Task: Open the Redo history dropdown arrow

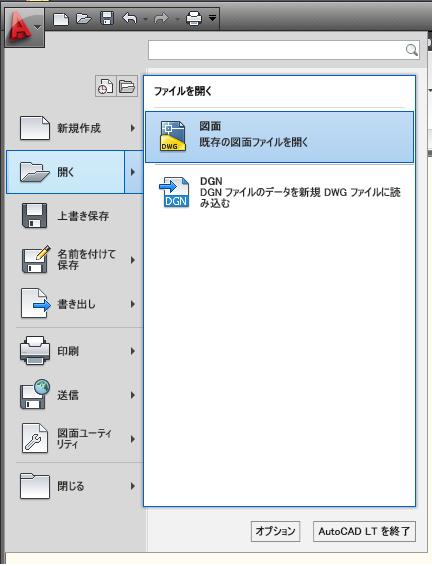Action: (x=177, y=18)
